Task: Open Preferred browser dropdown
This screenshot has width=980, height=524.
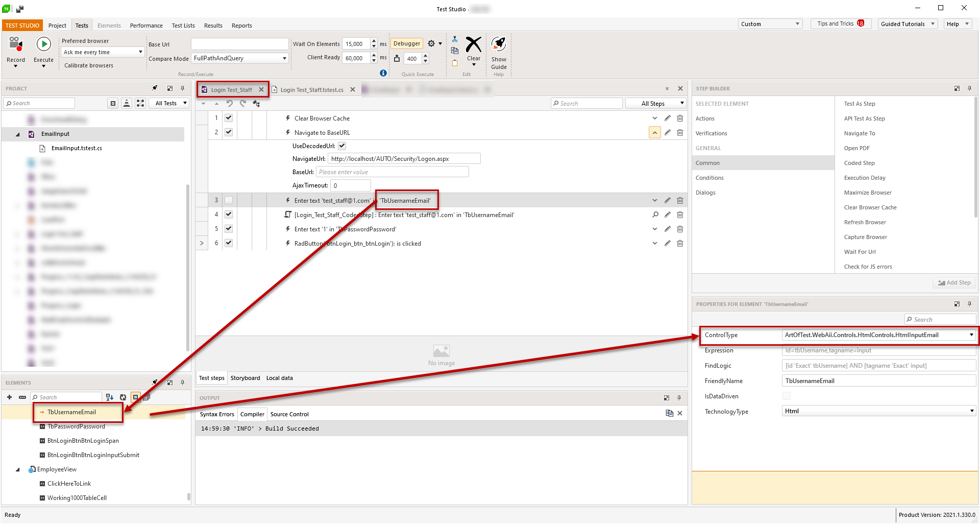Action: [x=103, y=52]
